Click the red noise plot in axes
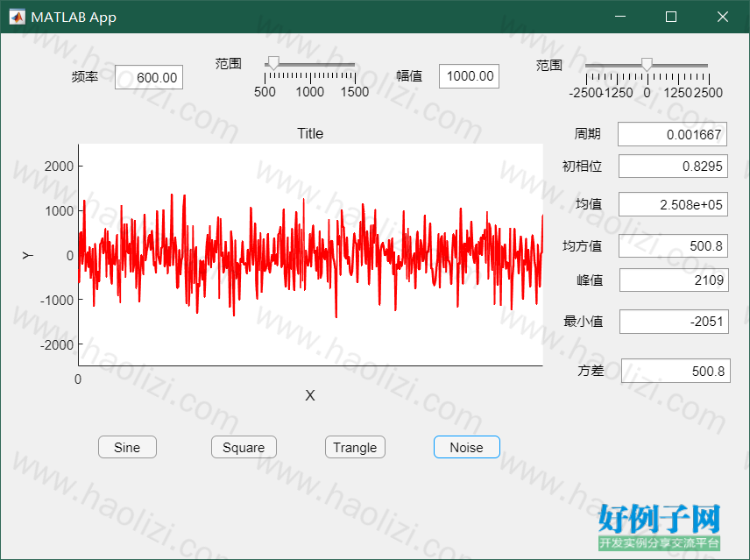This screenshot has width=750, height=560. [x=310, y=256]
